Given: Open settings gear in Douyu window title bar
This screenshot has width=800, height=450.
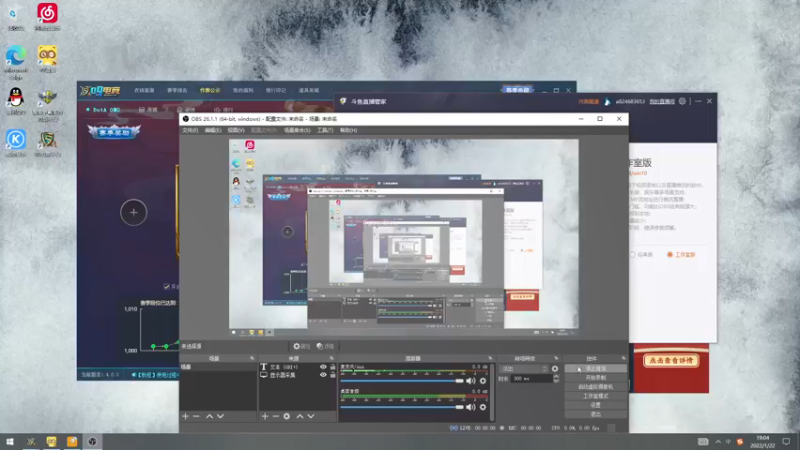Looking at the screenshot, I should 682,101.
